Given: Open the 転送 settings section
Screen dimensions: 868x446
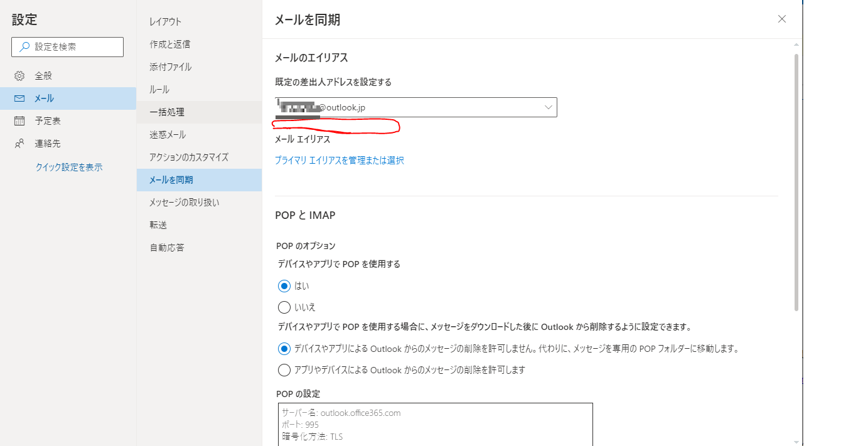Looking at the screenshot, I should [x=159, y=225].
